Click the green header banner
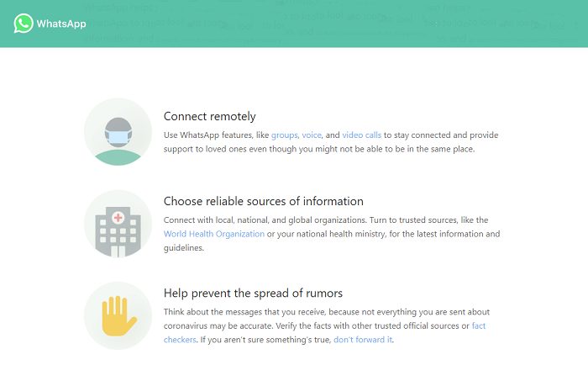 click(x=294, y=24)
